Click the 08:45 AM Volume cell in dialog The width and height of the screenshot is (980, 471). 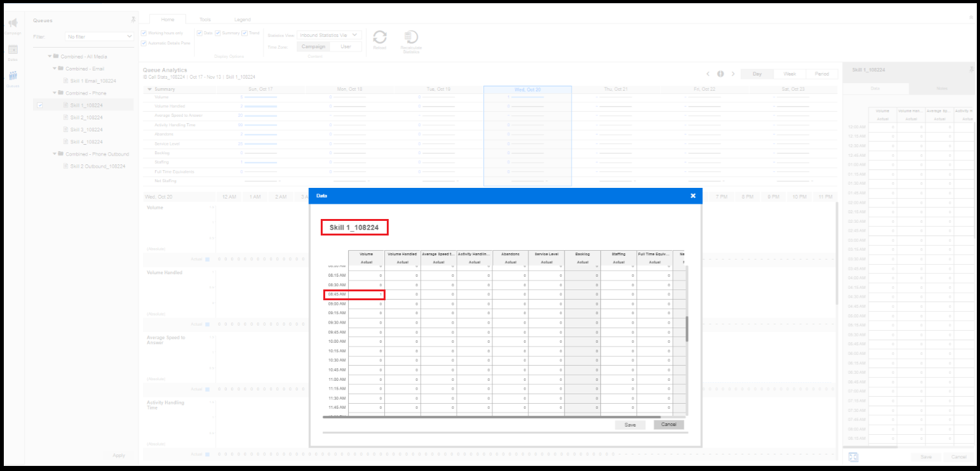(x=366, y=295)
